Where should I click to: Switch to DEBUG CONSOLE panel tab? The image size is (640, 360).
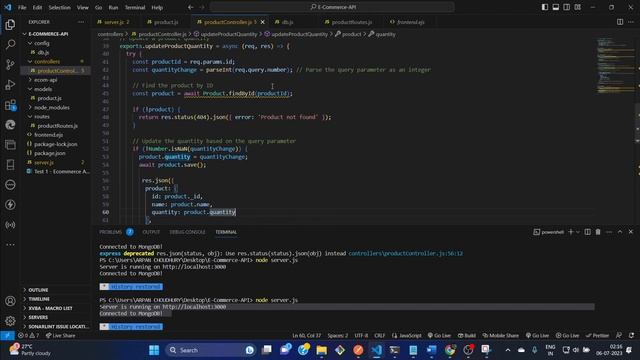click(x=187, y=232)
